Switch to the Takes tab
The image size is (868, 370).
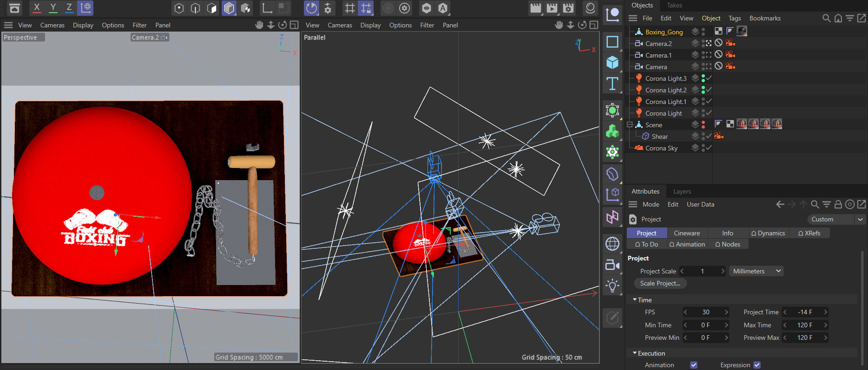(x=675, y=5)
